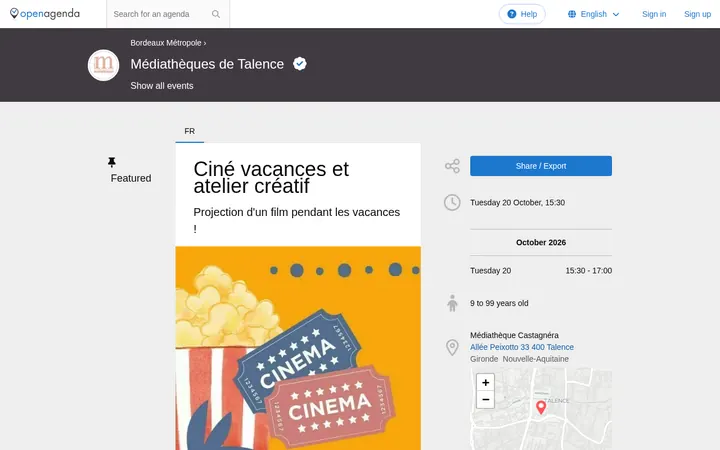
Task: Zoom in on the map
Action: click(x=485, y=382)
